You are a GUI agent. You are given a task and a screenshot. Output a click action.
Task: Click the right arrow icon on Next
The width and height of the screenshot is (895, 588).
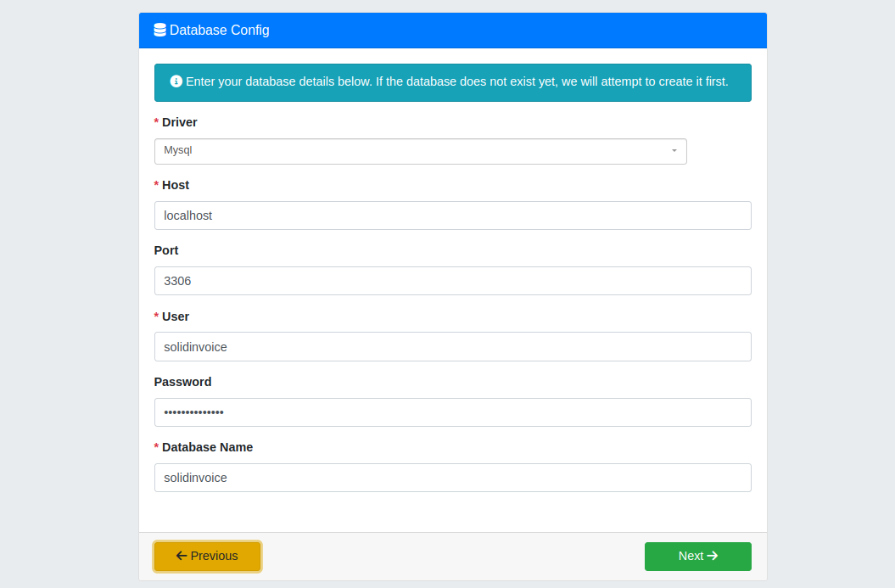point(713,556)
